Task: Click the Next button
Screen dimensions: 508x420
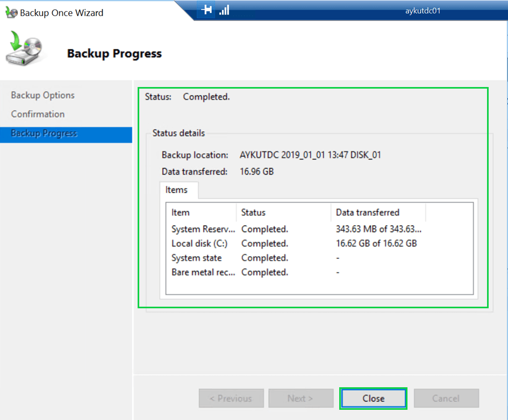Action: pos(300,399)
